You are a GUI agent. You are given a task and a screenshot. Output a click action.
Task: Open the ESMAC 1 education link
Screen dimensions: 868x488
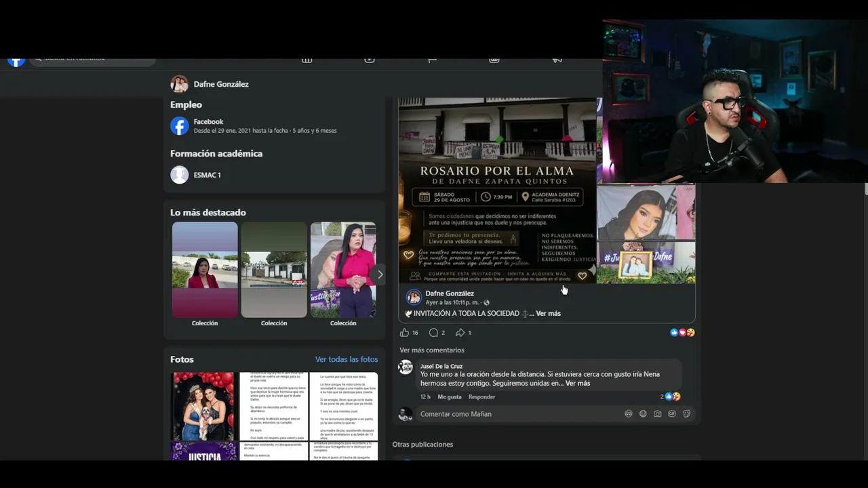click(x=207, y=175)
